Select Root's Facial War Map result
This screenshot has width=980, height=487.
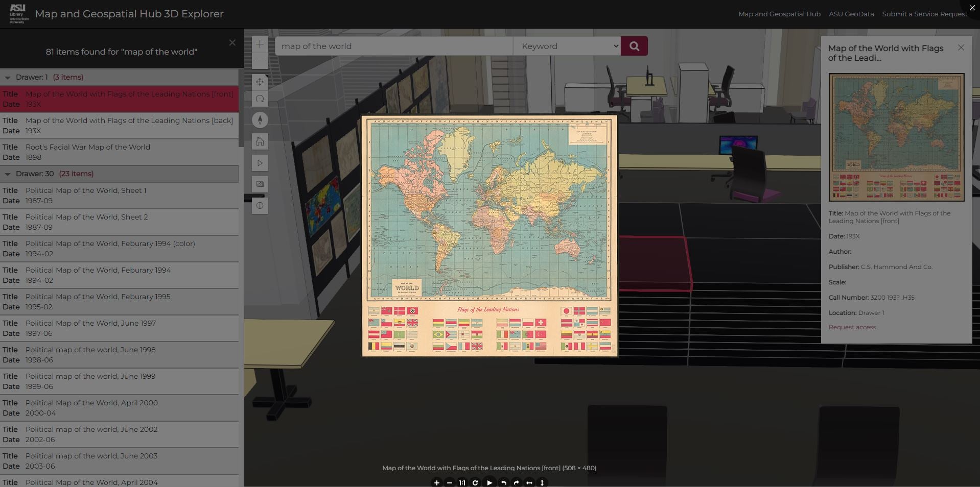tap(119, 152)
